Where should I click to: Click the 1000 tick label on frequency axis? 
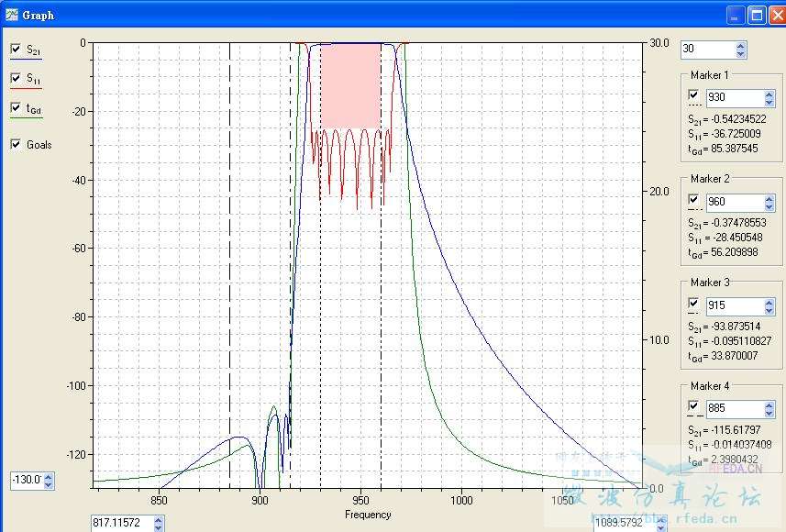(x=461, y=501)
